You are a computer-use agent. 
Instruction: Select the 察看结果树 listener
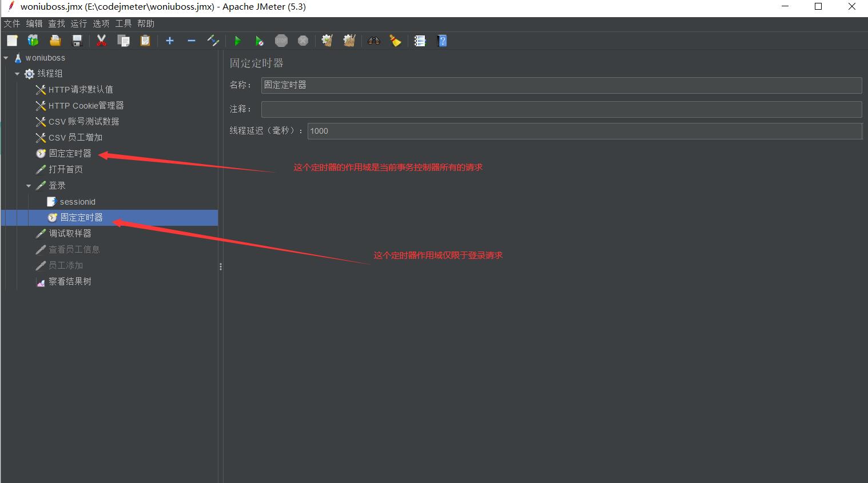pyautogui.click(x=70, y=282)
